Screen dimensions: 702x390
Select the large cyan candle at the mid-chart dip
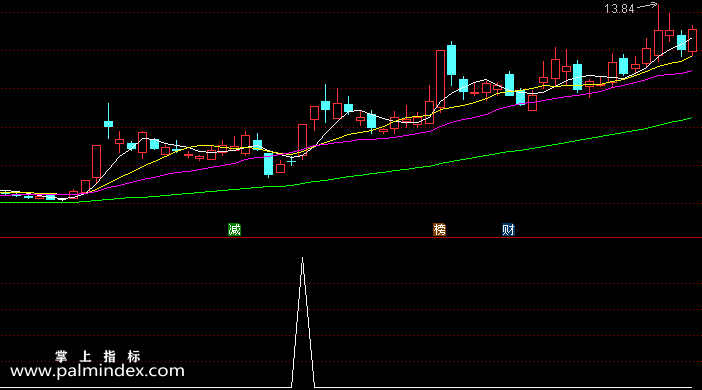[268, 164]
